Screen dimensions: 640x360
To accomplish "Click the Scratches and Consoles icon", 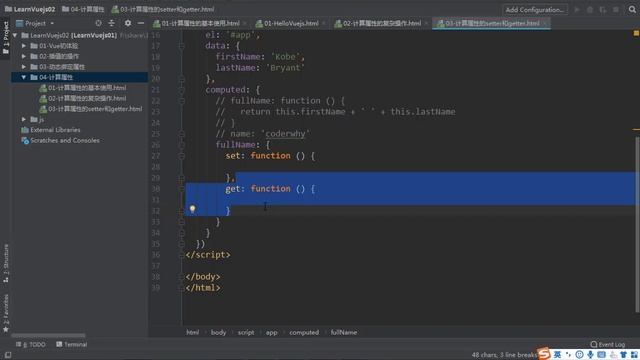I will point(25,140).
